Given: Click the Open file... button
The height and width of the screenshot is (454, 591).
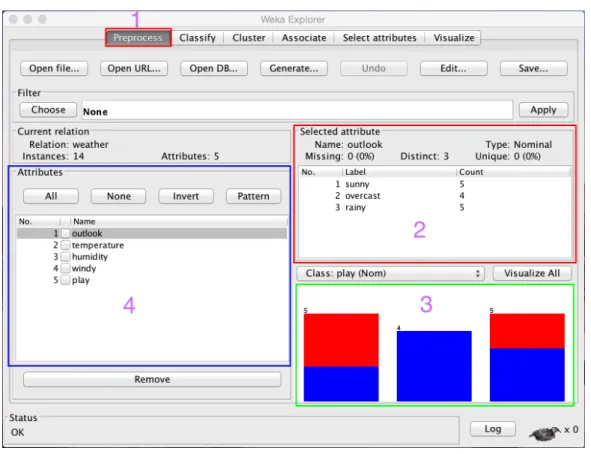Looking at the screenshot, I should pyautogui.click(x=54, y=69).
